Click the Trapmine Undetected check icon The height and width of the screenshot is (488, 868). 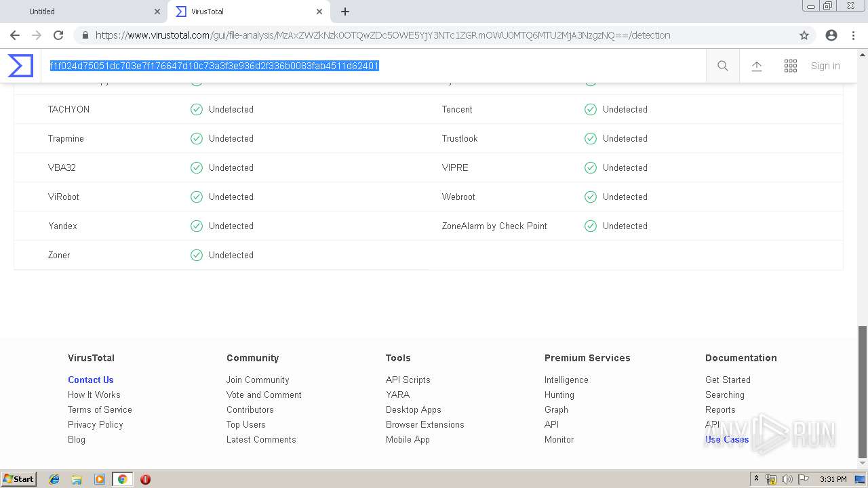[197, 138]
